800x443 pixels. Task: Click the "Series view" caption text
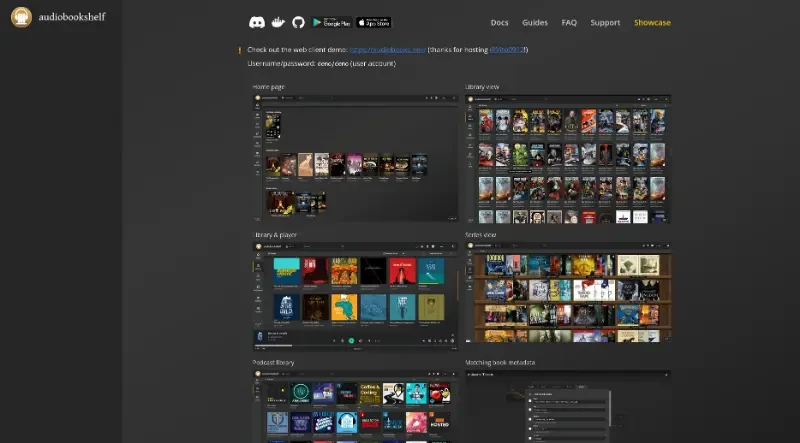(x=480, y=235)
